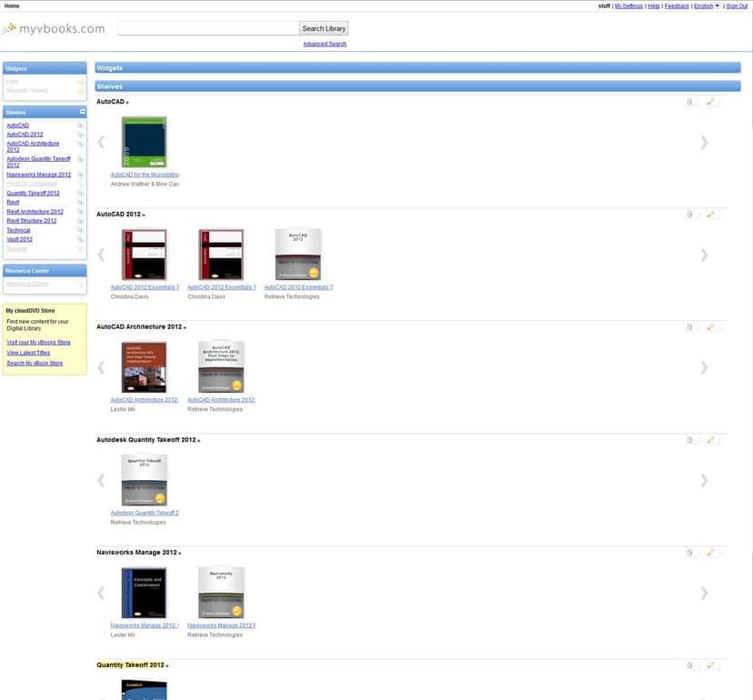Click the Shelves main section header
The width and height of the screenshot is (753, 700).
[x=417, y=86]
